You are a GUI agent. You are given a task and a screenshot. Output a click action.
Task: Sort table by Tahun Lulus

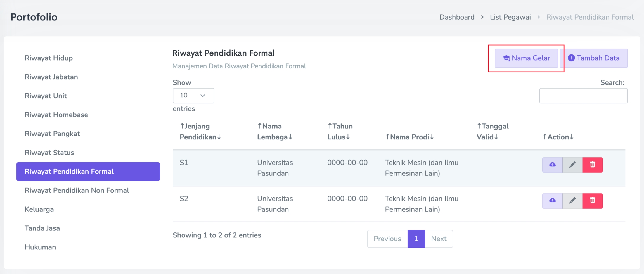[x=339, y=132]
